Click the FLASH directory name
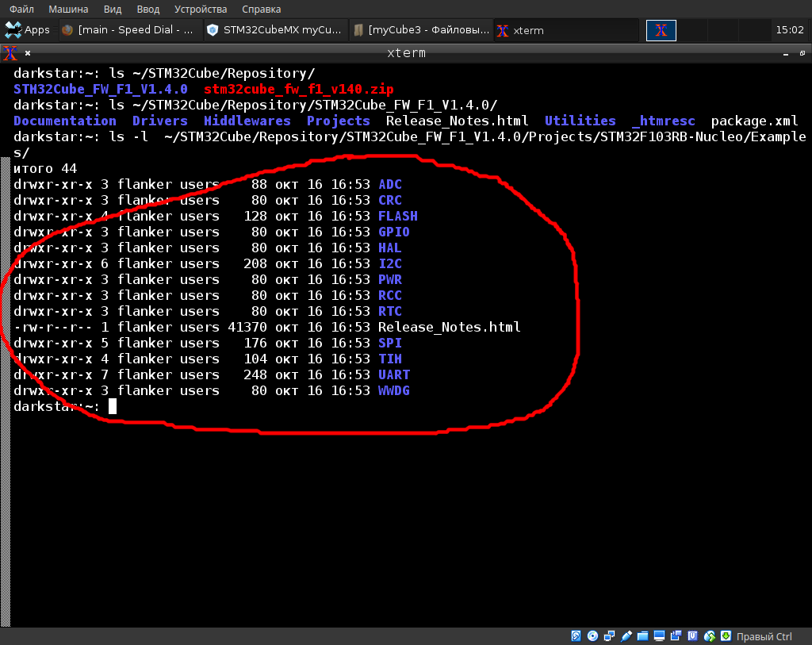The width and height of the screenshot is (812, 645). [x=398, y=216]
